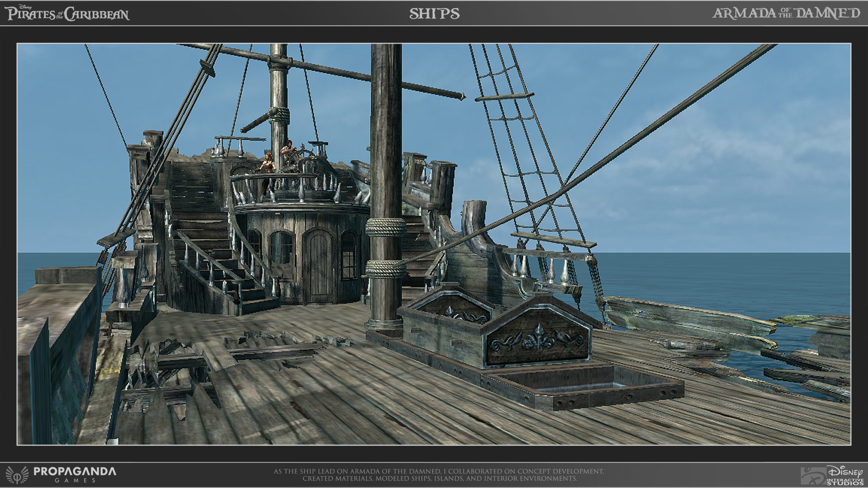
Task: Click the Armada of the Damned title
Action: (x=786, y=13)
